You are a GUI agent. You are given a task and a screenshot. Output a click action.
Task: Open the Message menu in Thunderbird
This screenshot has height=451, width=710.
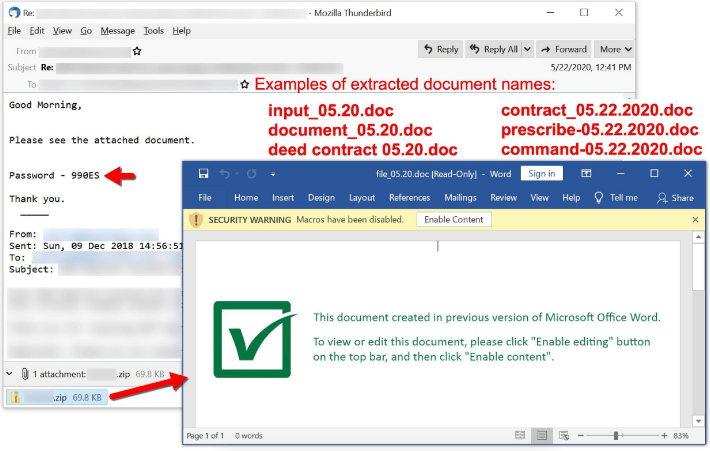tap(118, 31)
